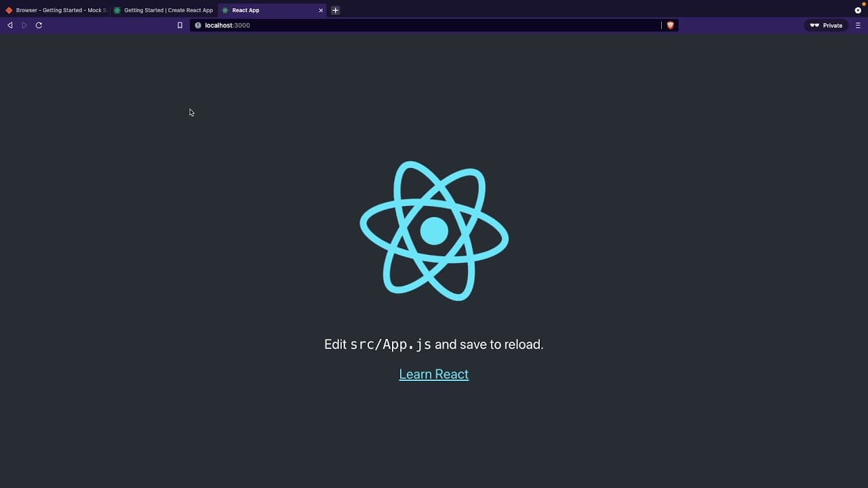Bookmark this page with bookmark icon

tap(180, 25)
